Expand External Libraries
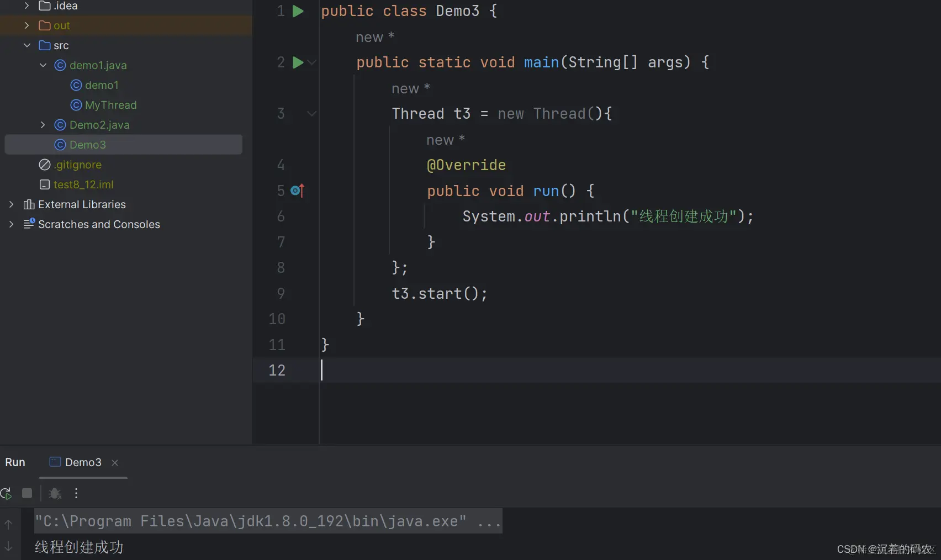 11,204
